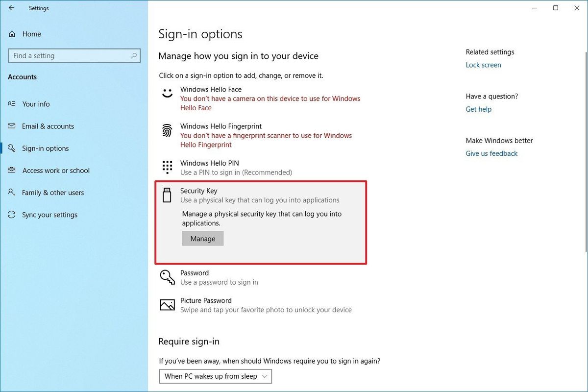Select the Security Key USB icon
The width and height of the screenshot is (588, 392).
point(167,195)
